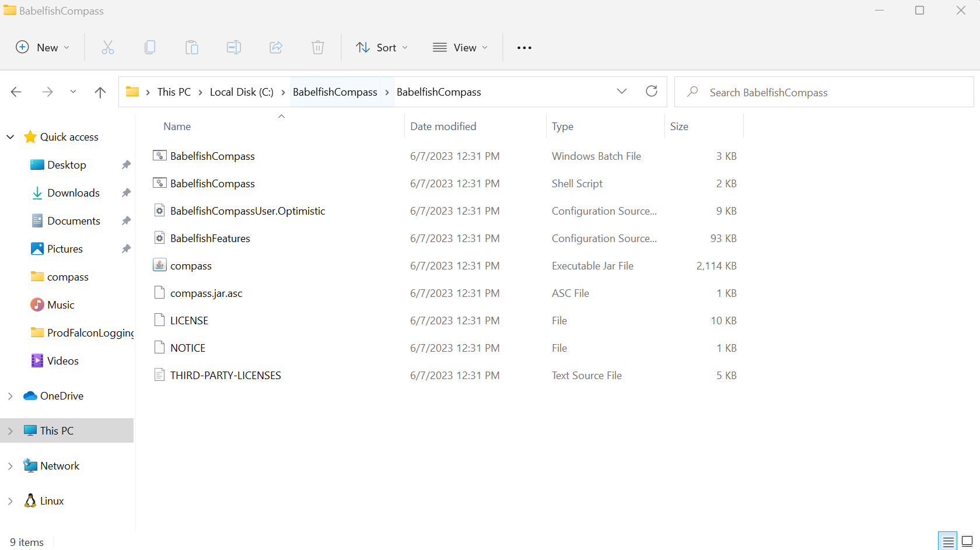This screenshot has height=550, width=980.
Task: Click the pin icon beside Downloads
Action: [126, 193]
